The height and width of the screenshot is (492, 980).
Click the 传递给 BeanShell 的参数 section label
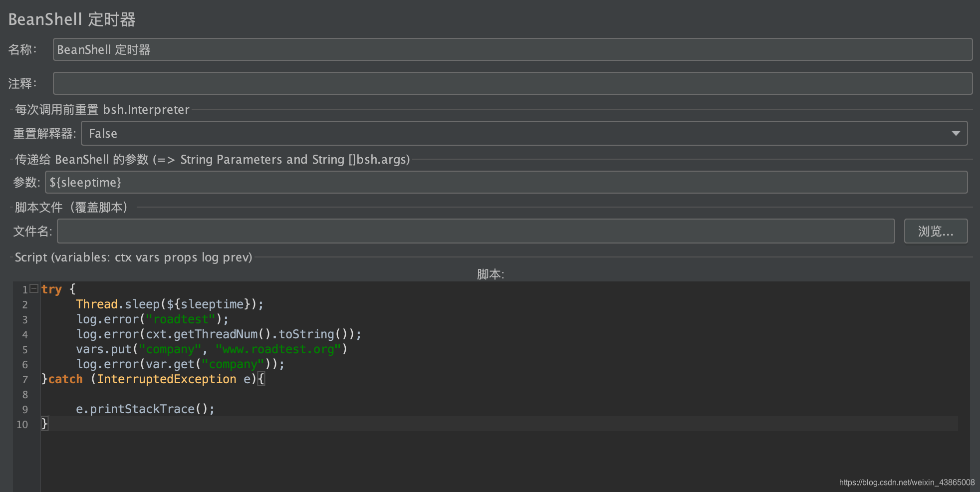point(213,159)
